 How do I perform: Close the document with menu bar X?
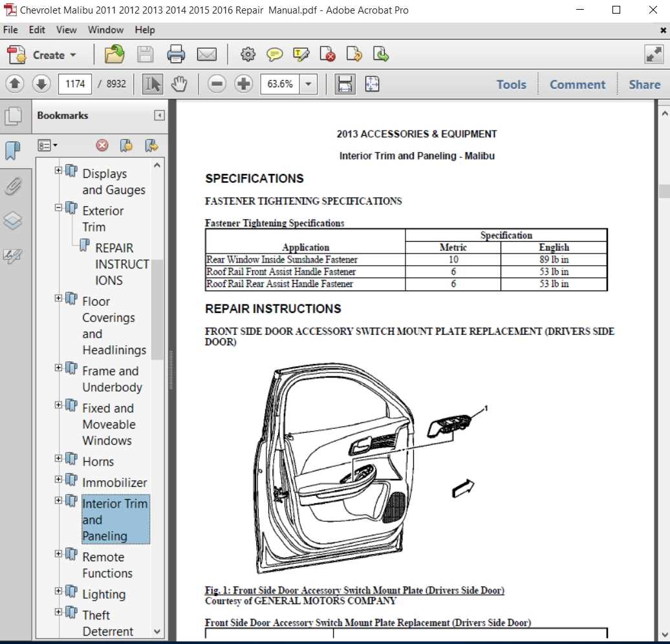pos(663,30)
